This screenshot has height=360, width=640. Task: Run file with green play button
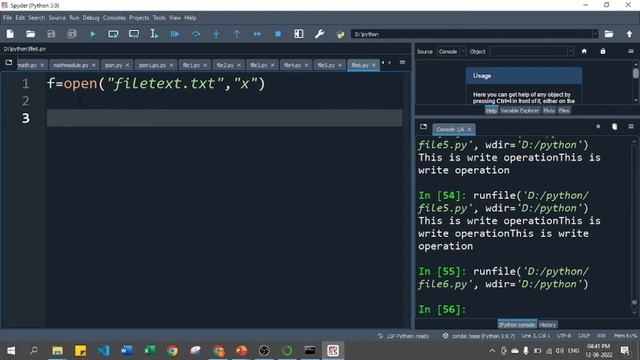pyautogui.click(x=93, y=34)
